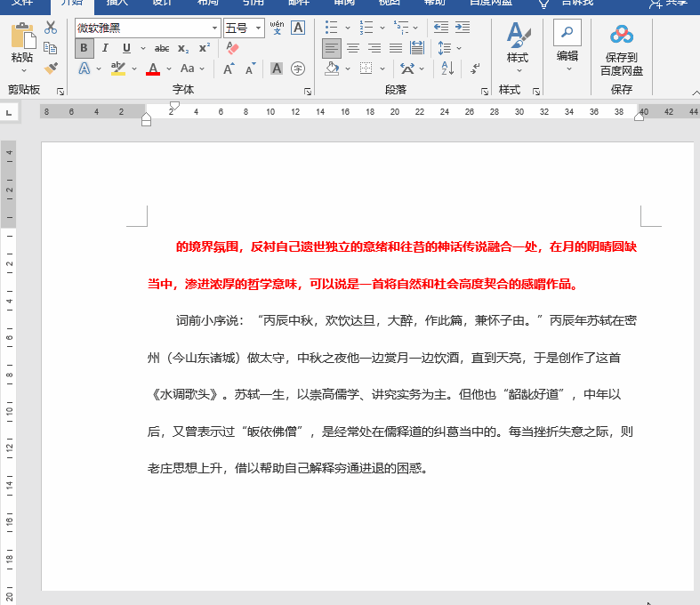
Task: Open Clipboard pane launcher
Action: (60, 92)
